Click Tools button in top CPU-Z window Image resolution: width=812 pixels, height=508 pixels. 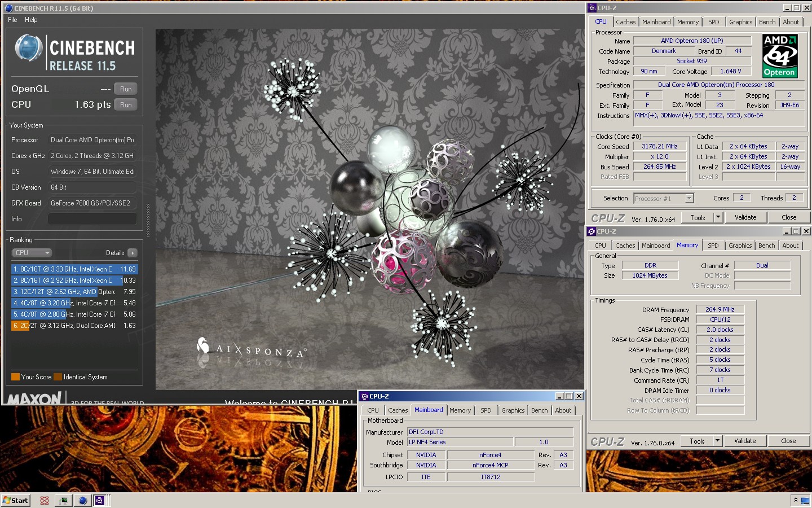(x=698, y=217)
